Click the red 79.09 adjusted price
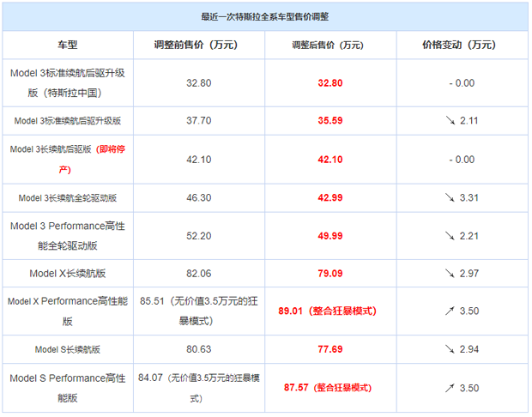This screenshot has width=532, height=417. (x=330, y=273)
